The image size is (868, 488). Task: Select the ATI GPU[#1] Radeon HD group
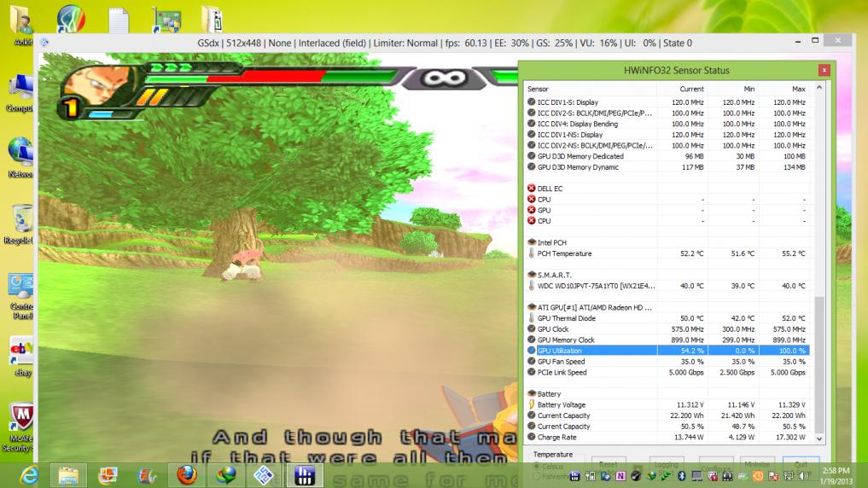point(667,307)
